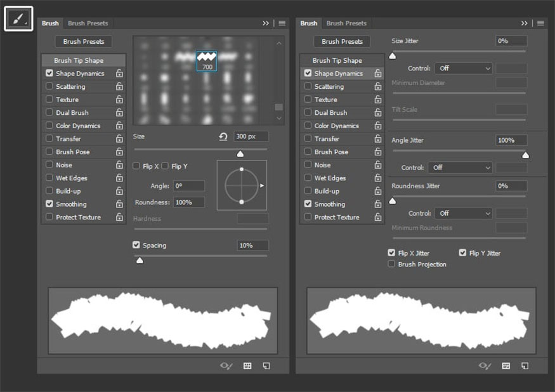Create new brush icon in left panel
The height and width of the screenshot is (392, 555).
point(266,366)
